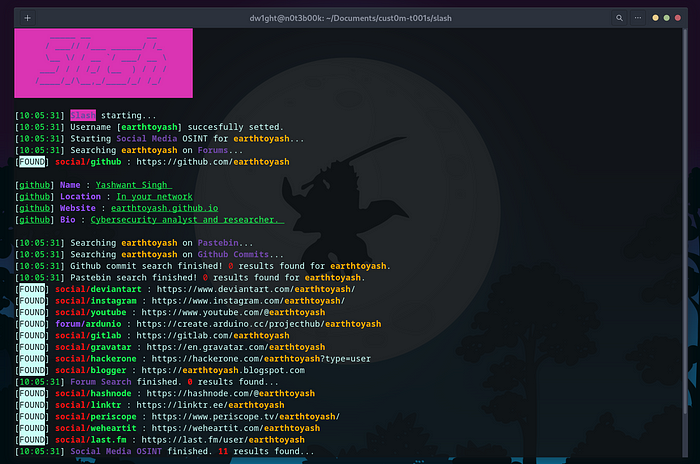This screenshot has width=700, height=464.
Task: Click the window title dw1ght@n0t3b00k path
Action: 350,18
